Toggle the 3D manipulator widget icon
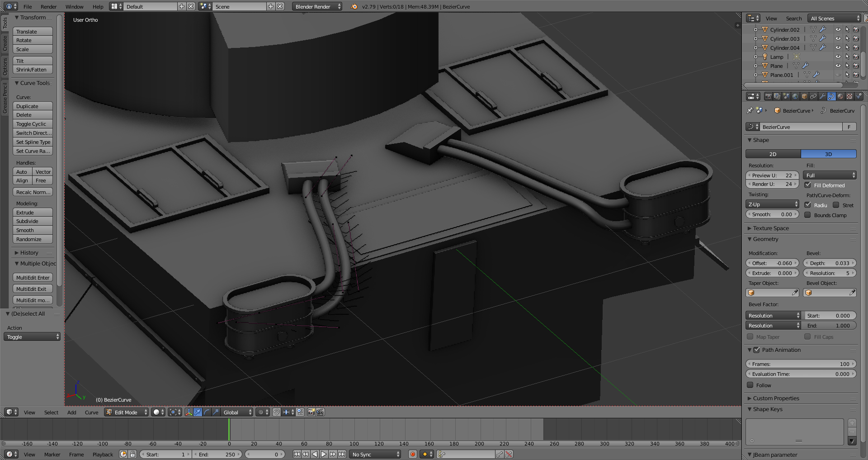868x460 pixels. pyautogui.click(x=189, y=412)
